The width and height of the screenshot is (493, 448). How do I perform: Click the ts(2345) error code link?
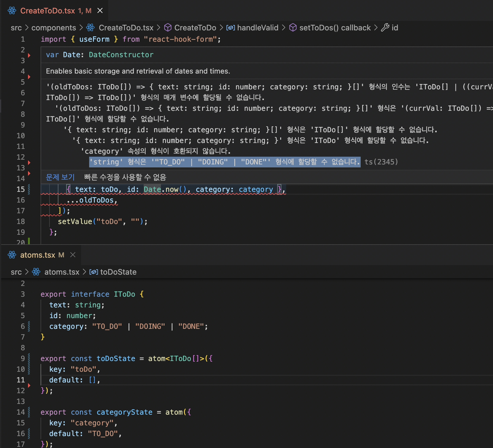pyautogui.click(x=381, y=162)
